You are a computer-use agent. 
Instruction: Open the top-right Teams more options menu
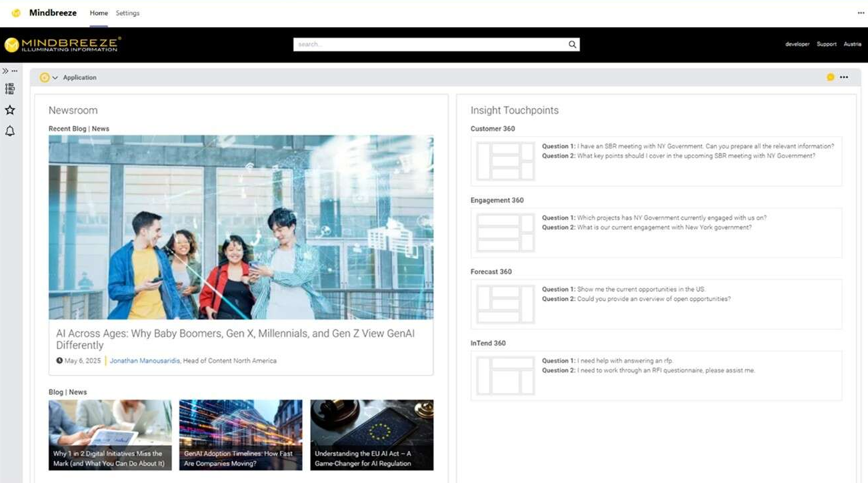pos(861,13)
